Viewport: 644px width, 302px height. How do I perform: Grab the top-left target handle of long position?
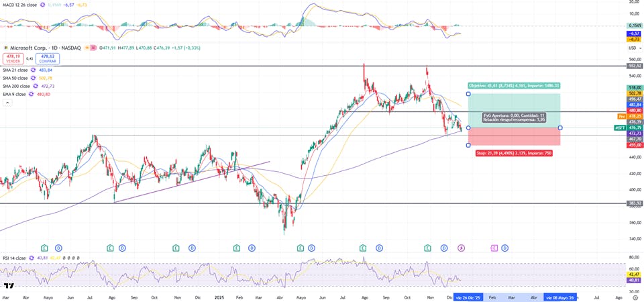tap(469, 94)
